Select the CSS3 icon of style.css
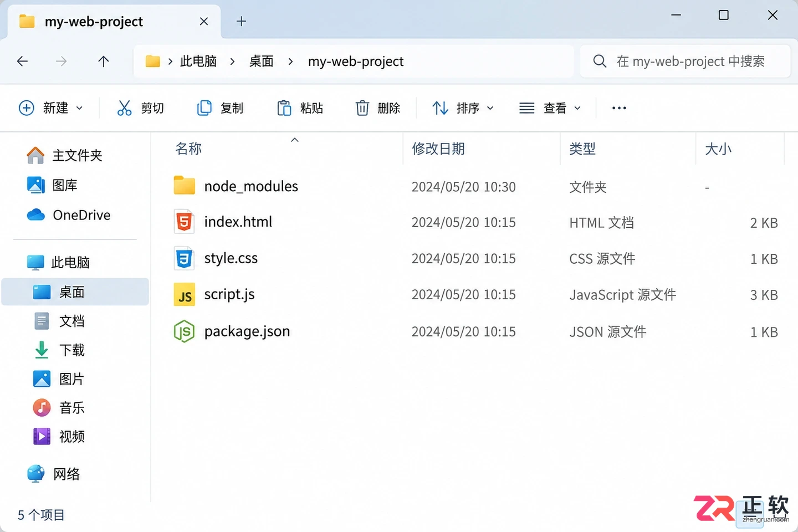The height and width of the screenshot is (532, 798). click(x=184, y=258)
